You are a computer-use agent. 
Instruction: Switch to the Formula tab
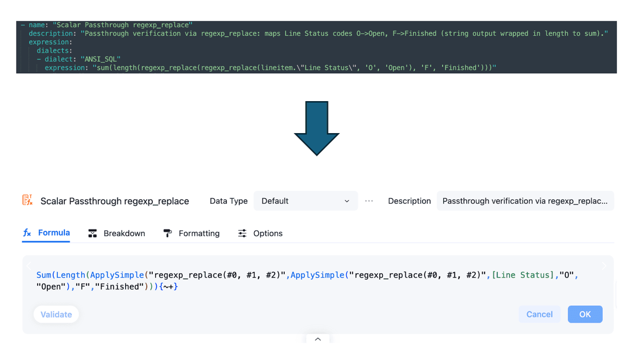pos(46,233)
